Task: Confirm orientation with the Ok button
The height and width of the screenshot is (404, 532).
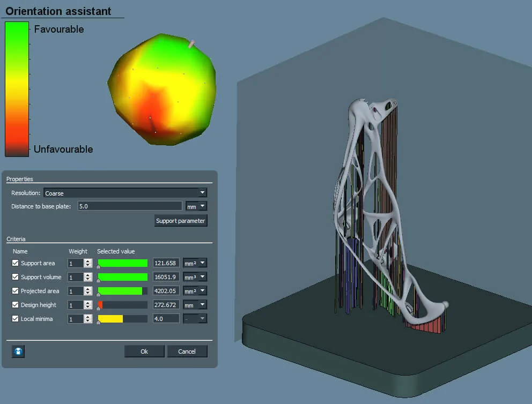Action: [x=144, y=351]
